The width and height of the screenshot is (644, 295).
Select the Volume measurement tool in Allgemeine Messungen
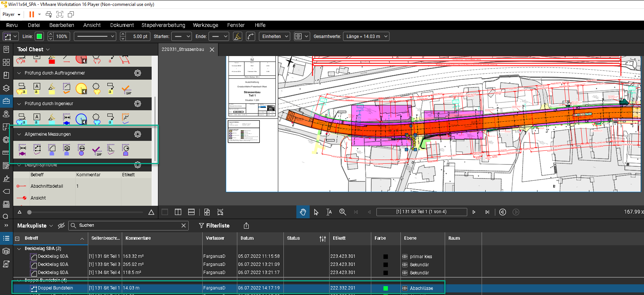(67, 149)
